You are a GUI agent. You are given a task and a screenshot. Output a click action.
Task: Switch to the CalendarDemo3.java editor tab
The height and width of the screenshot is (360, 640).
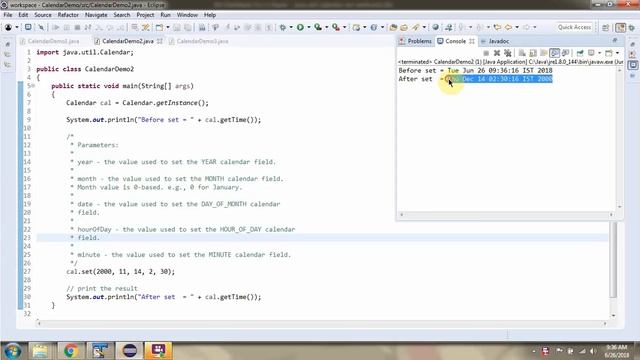[199, 41]
